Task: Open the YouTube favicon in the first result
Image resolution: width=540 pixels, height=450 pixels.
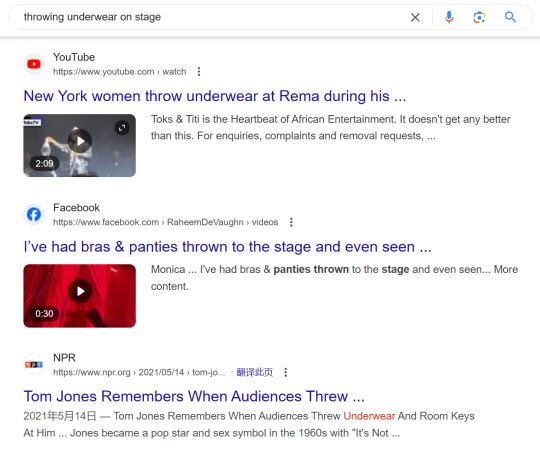Action: tap(34, 64)
